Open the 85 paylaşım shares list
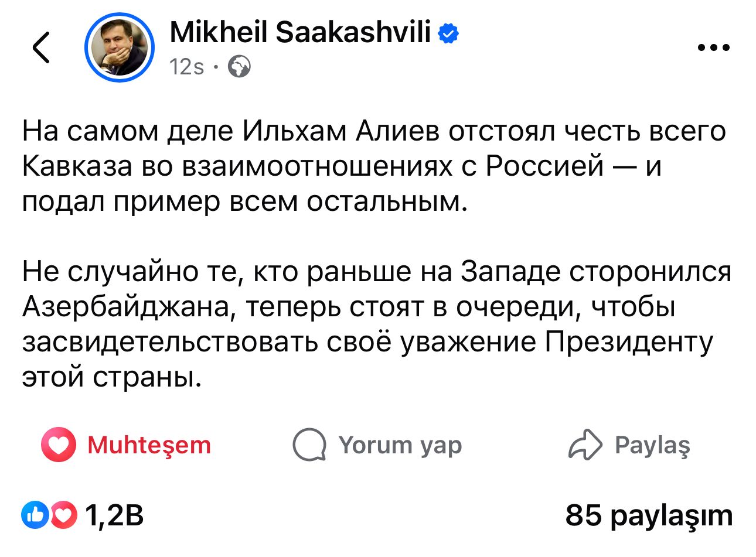Screen dimensions: 756x557 pyautogui.click(x=649, y=515)
